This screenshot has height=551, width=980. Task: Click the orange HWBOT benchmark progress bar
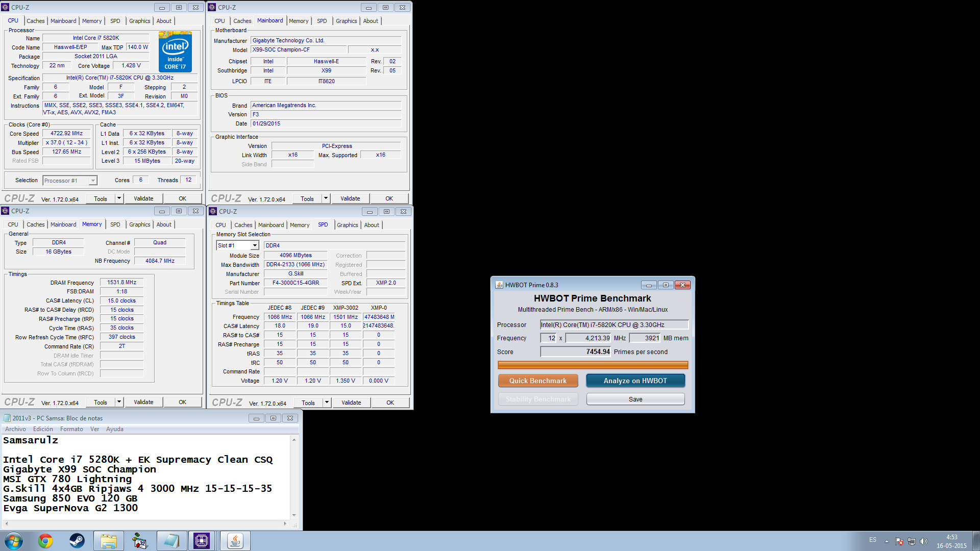[593, 365]
